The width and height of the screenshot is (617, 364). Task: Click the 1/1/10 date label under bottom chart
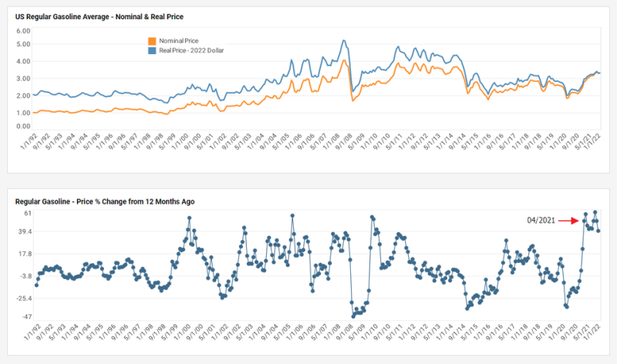[369, 332]
